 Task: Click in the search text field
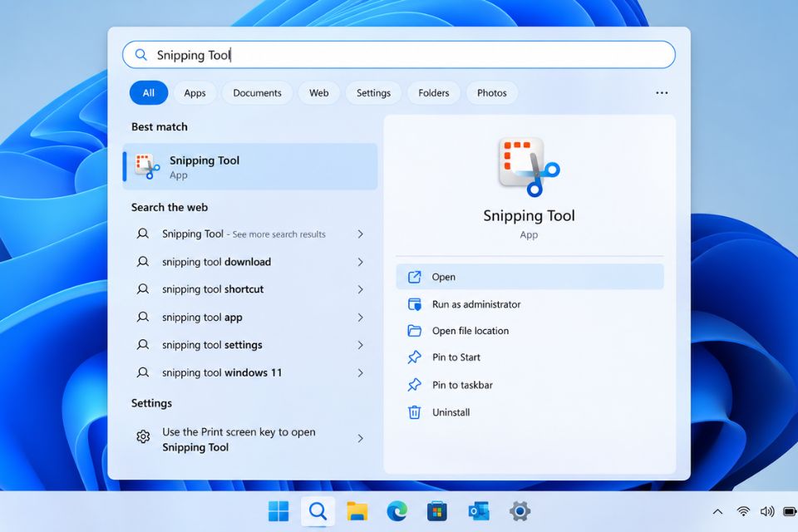click(399, 55)
